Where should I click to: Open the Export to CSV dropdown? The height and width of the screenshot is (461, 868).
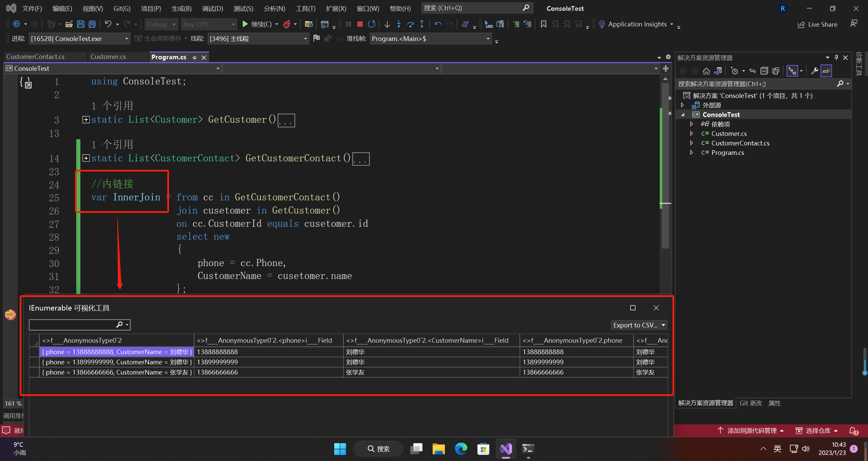point(663,325)
